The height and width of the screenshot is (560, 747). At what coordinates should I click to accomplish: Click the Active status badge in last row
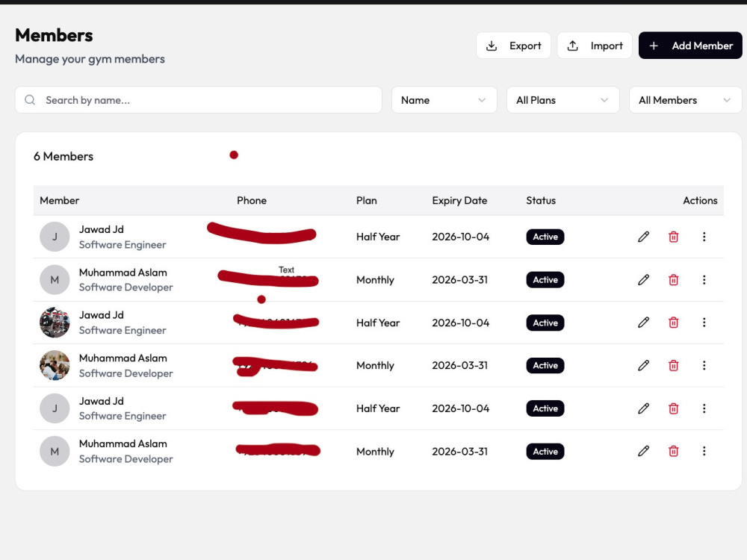[x=545, y=451]
